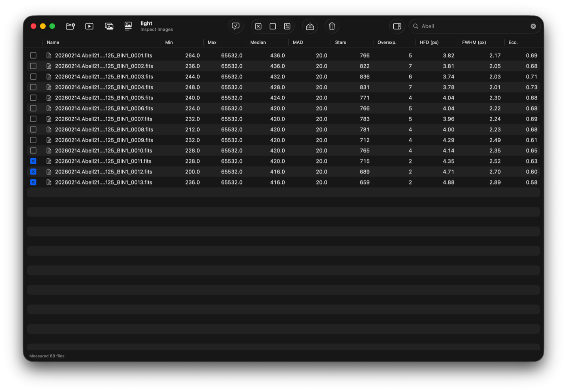The width and height of the screenshot is (567, 392).
Task: Click Min value 212.0
Action: pyautogui.click(x=192, y=129)
